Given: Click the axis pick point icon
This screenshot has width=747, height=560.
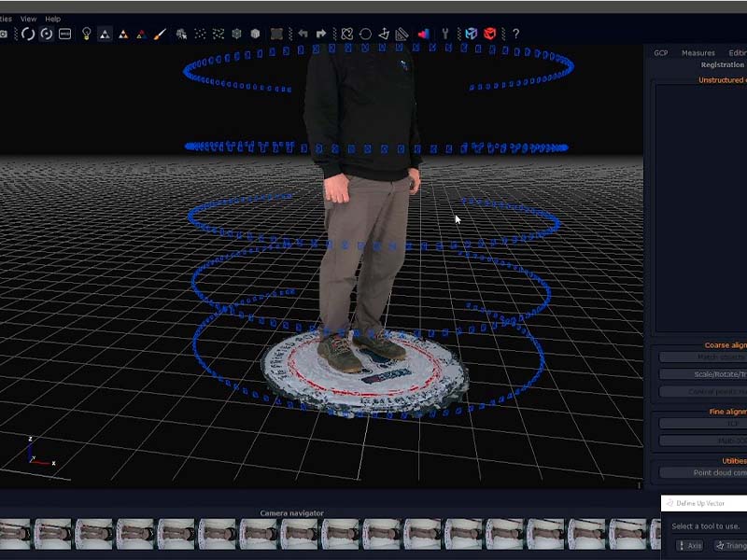Looking at the screenshot, I should (384, 34).
